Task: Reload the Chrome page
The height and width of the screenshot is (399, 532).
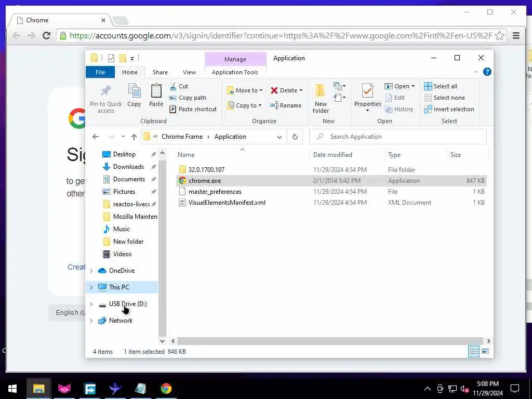Action: (x=46, y=35)
